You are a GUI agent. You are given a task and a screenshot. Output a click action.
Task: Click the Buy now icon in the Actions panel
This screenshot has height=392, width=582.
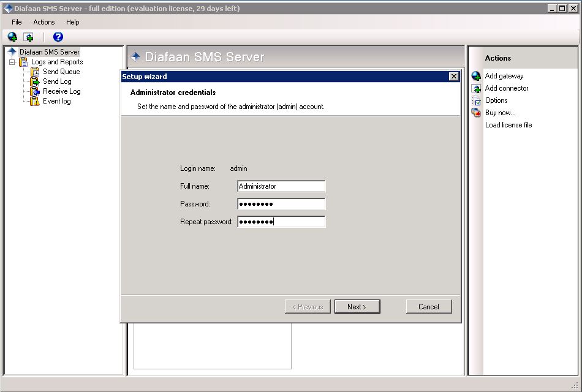pyautogui.click(x=476, y=113)
